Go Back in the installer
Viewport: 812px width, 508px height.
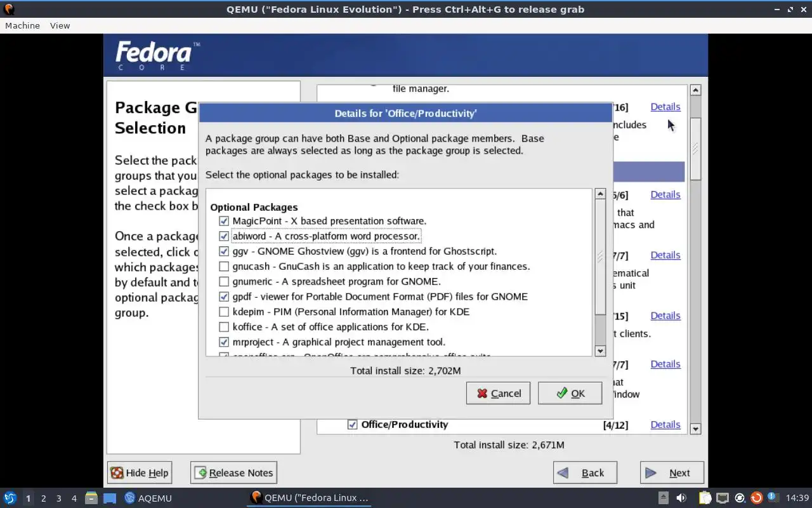(x=585, y=472)
